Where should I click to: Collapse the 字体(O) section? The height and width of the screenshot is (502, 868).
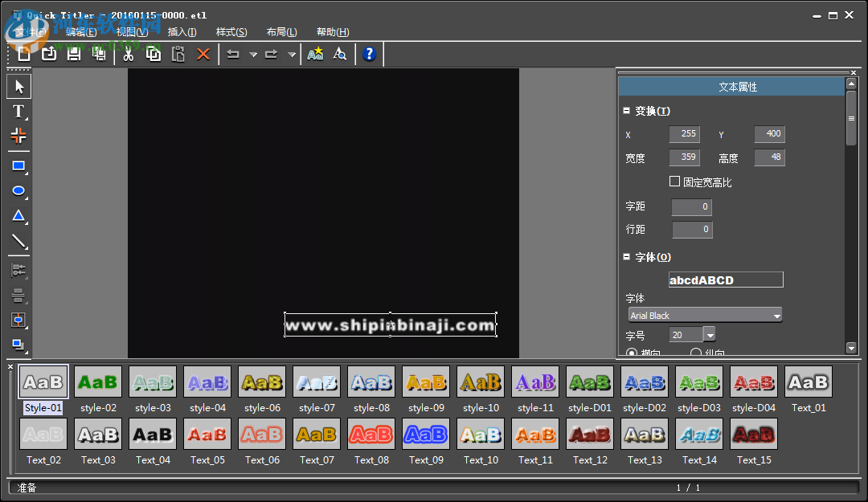627,257
